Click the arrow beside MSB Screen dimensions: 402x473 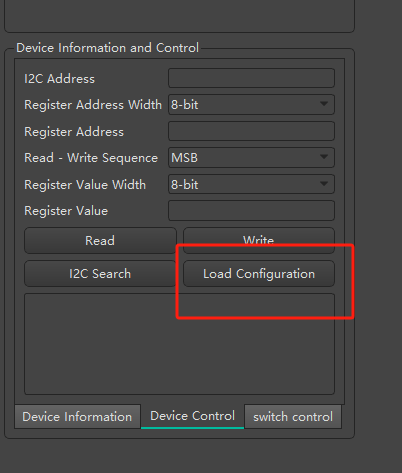pyautogui.click(x=324, y=157)
